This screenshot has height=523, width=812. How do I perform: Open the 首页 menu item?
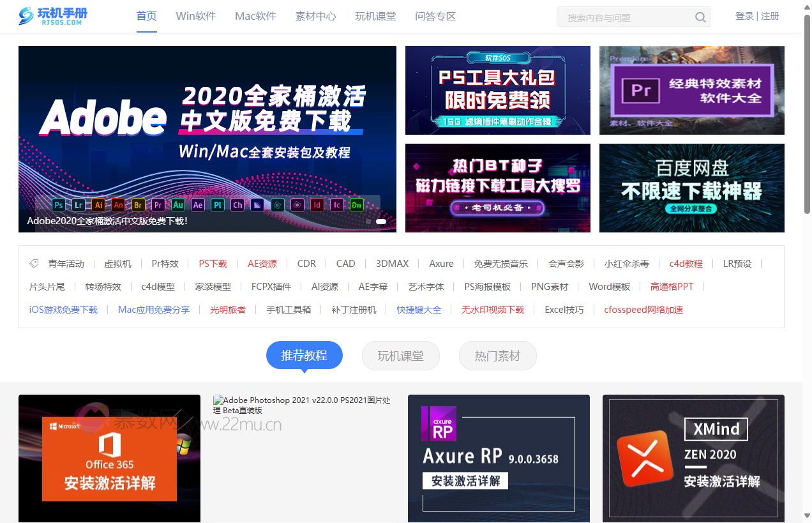tap(146, 16)
